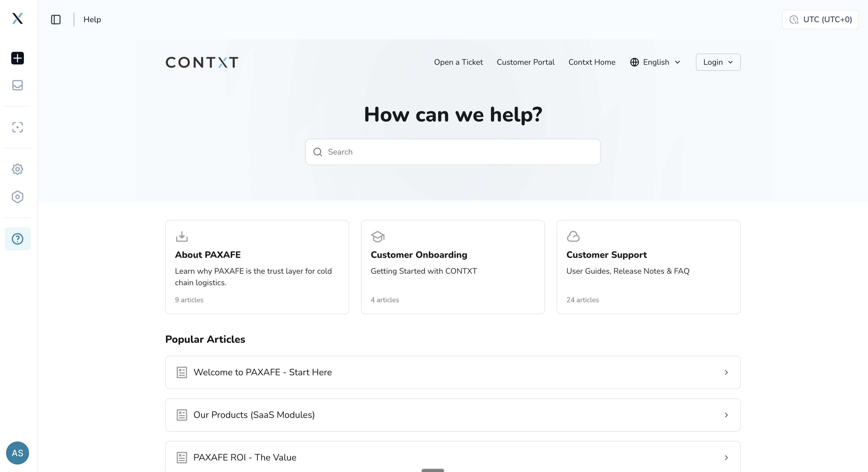Click document icon beside Our Products
868x472 pixels.
(182, 415)
